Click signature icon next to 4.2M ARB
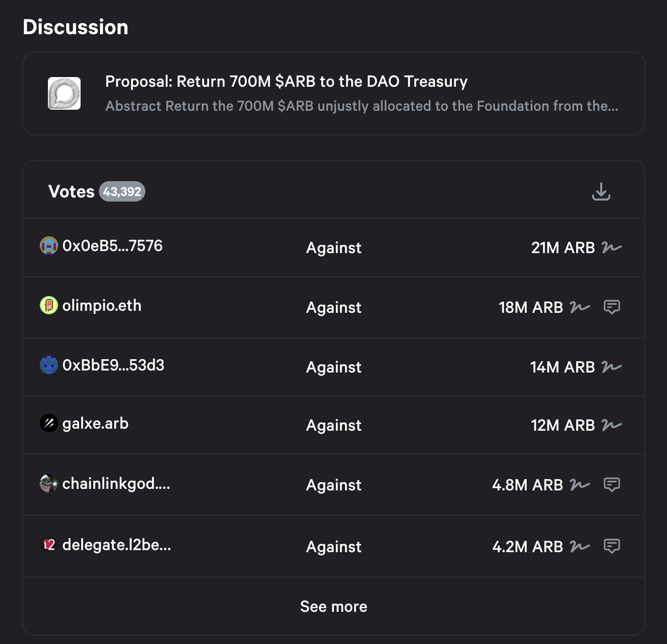 (x=580, y=547)
